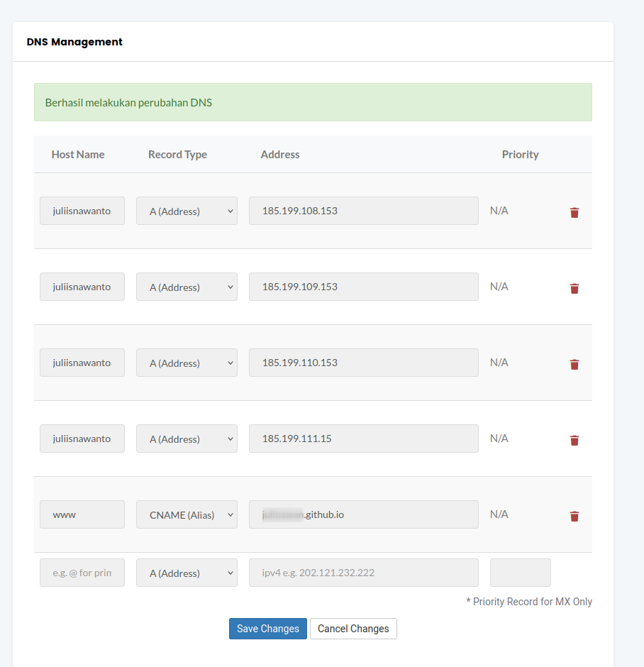Edit the address field 185.199.110.153
This screenshot has height=667, width=644.
click(363, 363)
